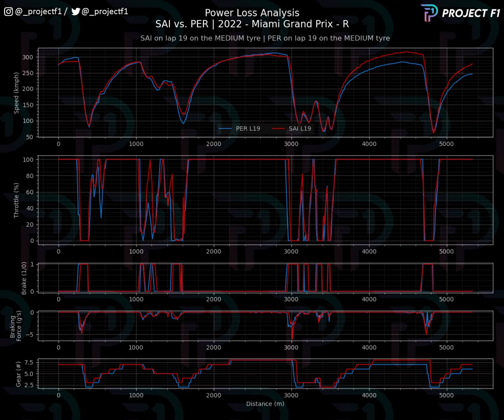Click the Distance (m) axis label

click(265, 404)
